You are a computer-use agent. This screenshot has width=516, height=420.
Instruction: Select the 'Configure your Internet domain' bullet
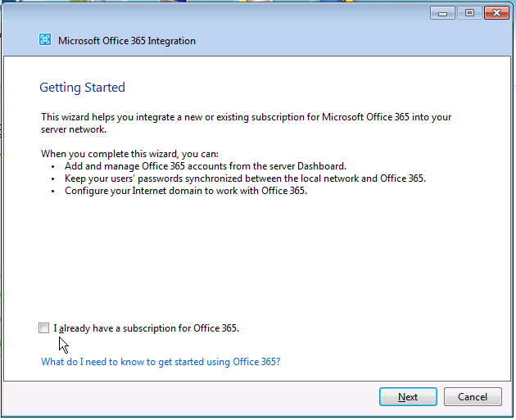point(186,191)
